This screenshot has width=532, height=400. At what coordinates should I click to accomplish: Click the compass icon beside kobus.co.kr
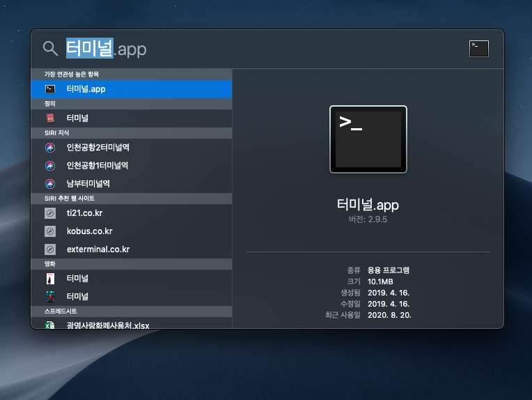[50, 231]
